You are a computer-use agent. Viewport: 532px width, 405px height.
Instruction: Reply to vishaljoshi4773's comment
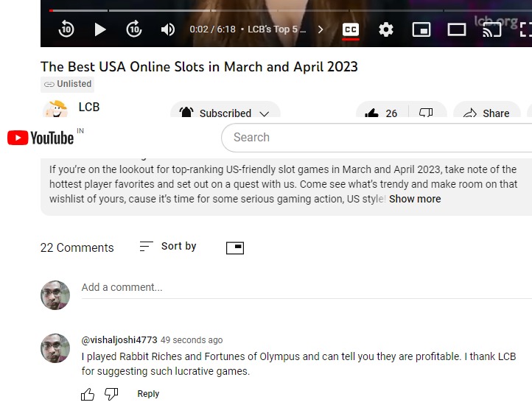(x=148, y=394)
